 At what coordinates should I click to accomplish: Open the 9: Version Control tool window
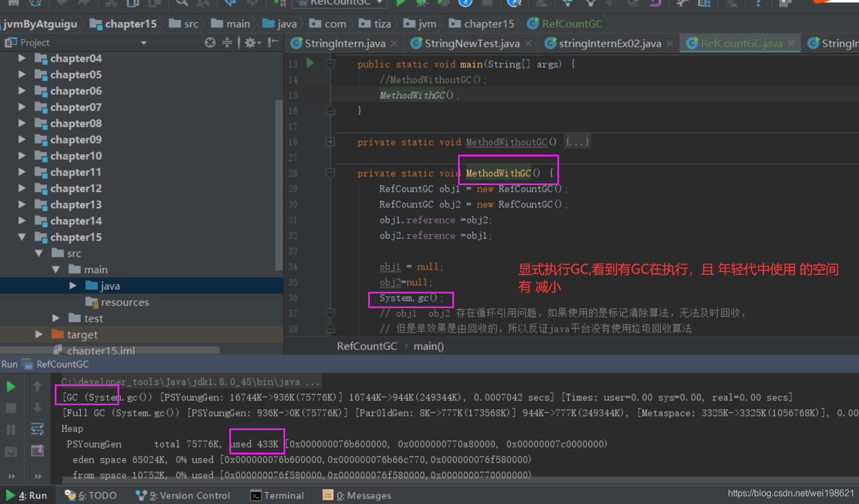point(183,496)
